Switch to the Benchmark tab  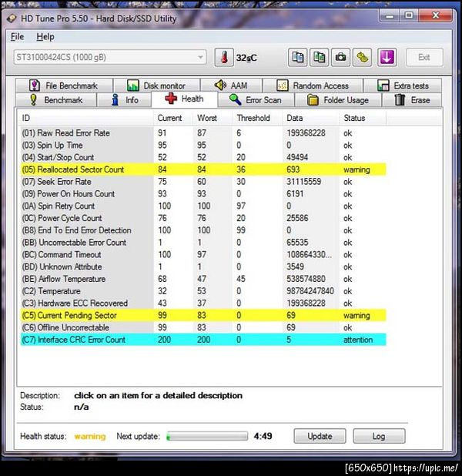click(56, 100)
